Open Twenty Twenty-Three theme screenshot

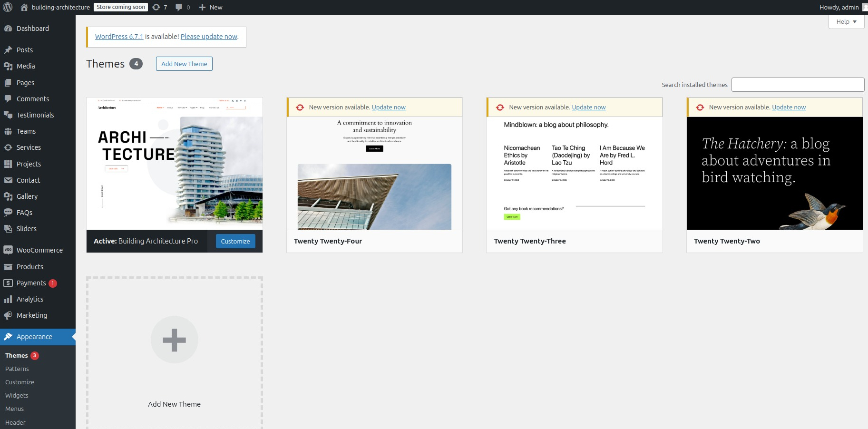coord(575,173)
